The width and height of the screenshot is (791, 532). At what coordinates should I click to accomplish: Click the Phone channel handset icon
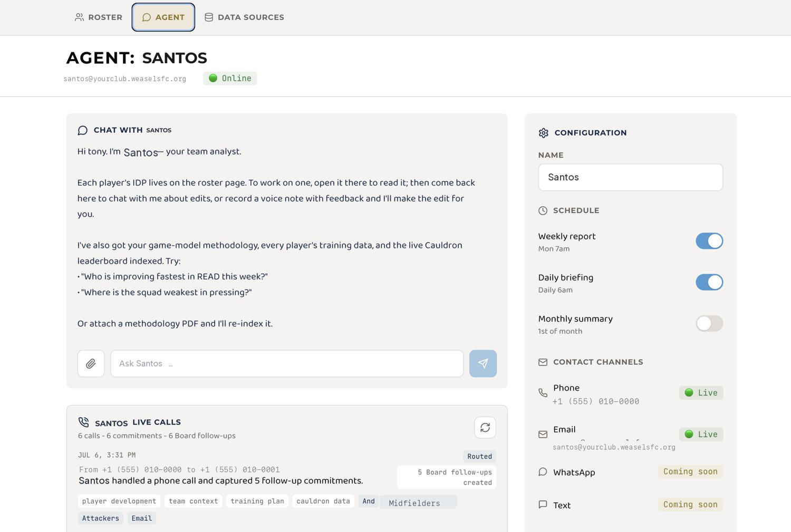click(543, 393)
